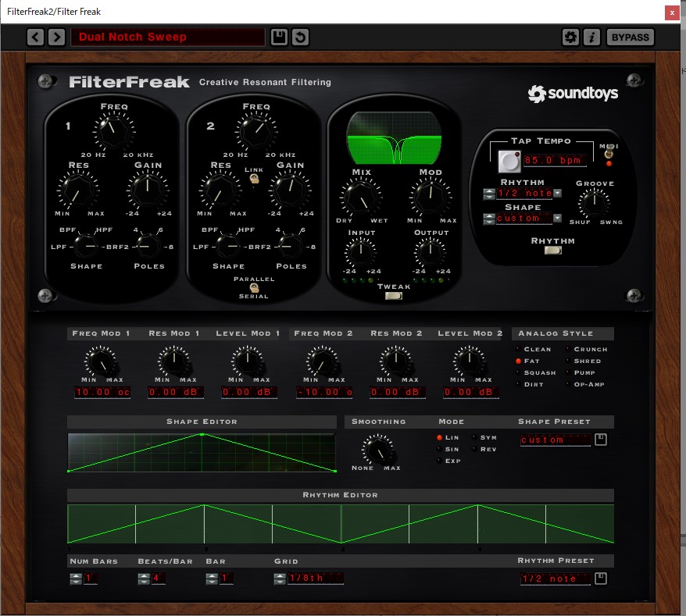Click the Output level knob
The image size is (686, 616).
point(430,252)
